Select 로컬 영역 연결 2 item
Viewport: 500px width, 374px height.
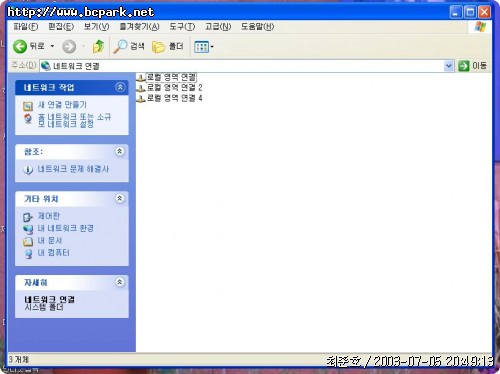174,88
